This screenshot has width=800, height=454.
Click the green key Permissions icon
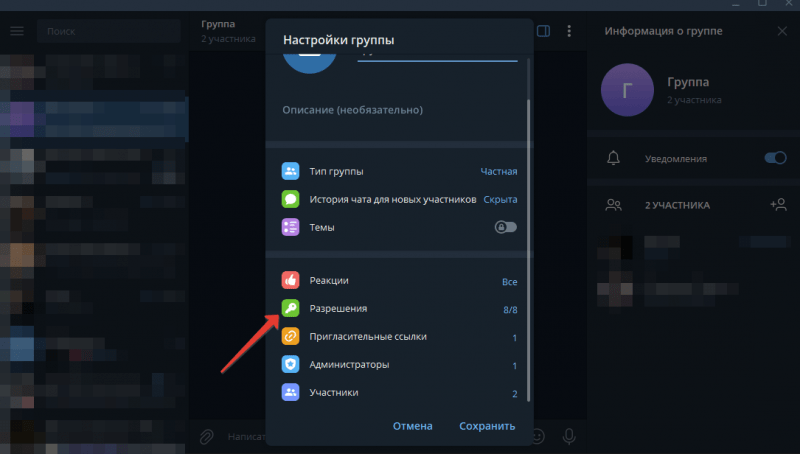click(x=290, y=309)
